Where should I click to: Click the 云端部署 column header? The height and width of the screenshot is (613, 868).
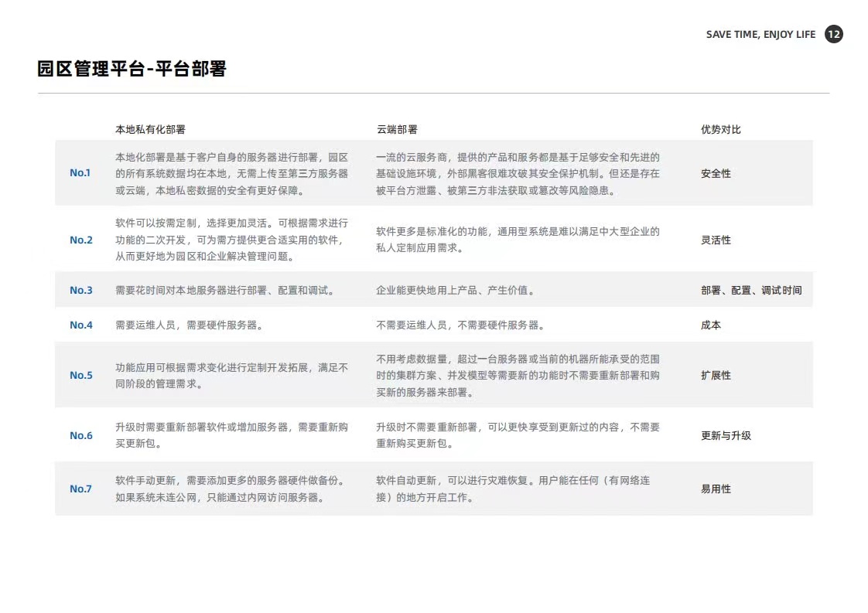click(397, 129)
